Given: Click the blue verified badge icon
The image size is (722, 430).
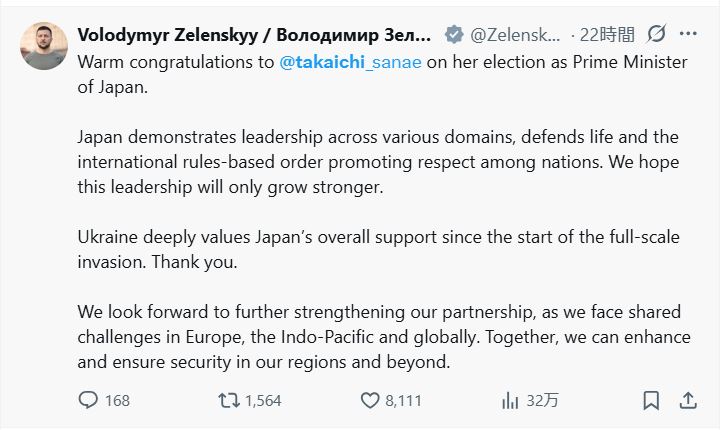Looking at the screenshot, I should 453,34.
